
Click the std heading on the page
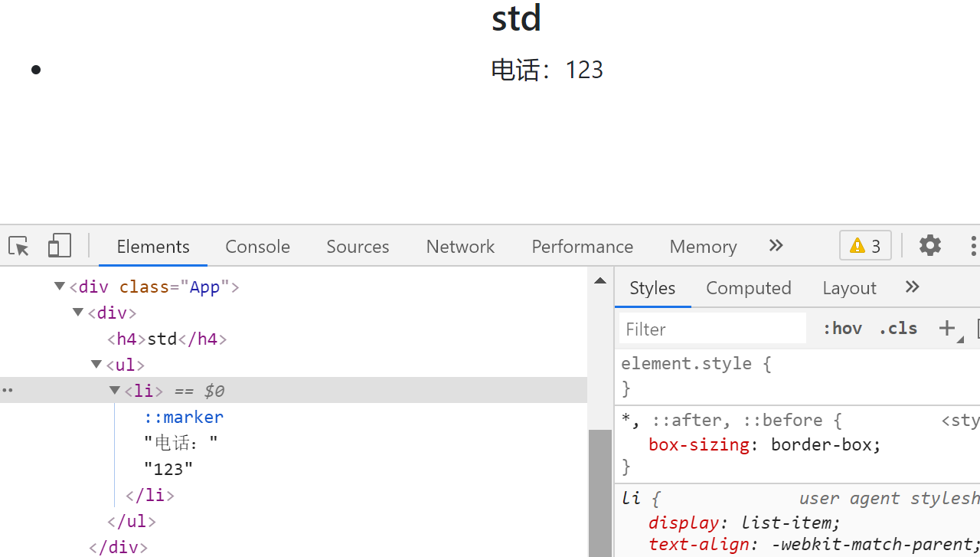(516, 18)
